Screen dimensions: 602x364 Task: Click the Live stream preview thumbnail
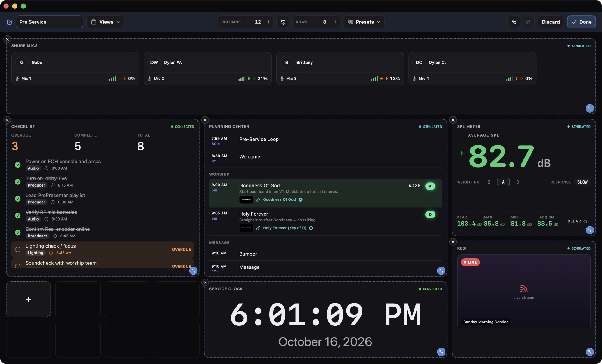tap(524, 292)
